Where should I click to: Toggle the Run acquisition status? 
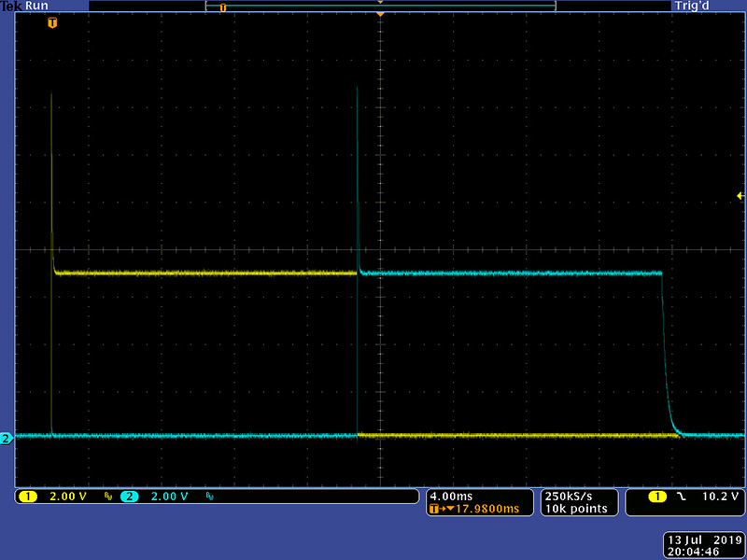[x=36, y=7]
